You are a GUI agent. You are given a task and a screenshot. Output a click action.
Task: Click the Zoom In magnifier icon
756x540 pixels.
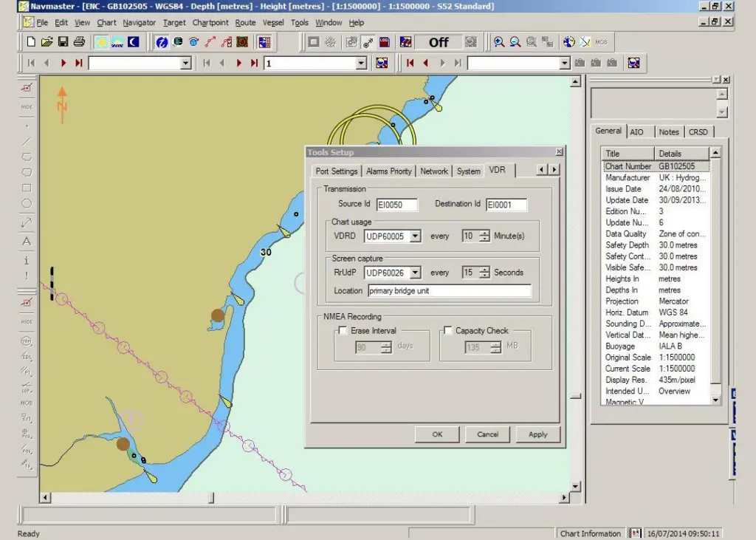click(499, 42)
